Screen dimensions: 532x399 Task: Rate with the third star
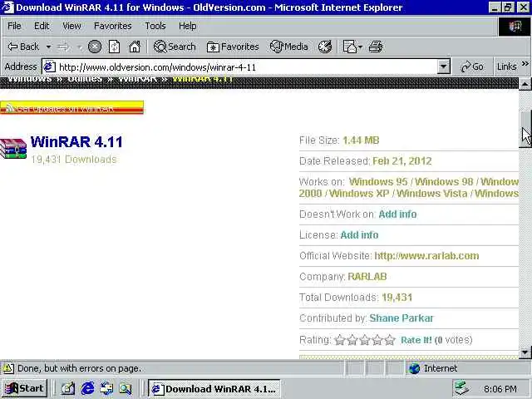point(365,340)
